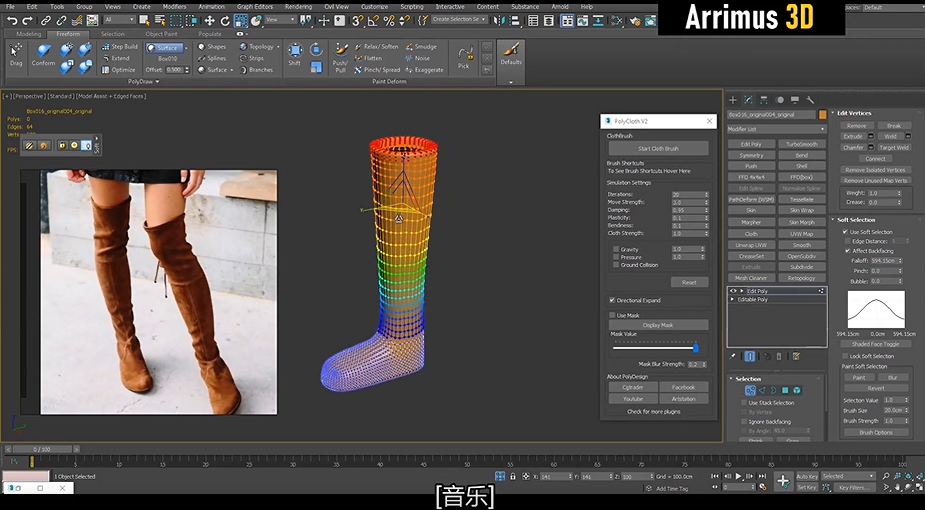Enable Lock Soft Selection checkbox
Screen dimensions: 925x510
(845, 356)
